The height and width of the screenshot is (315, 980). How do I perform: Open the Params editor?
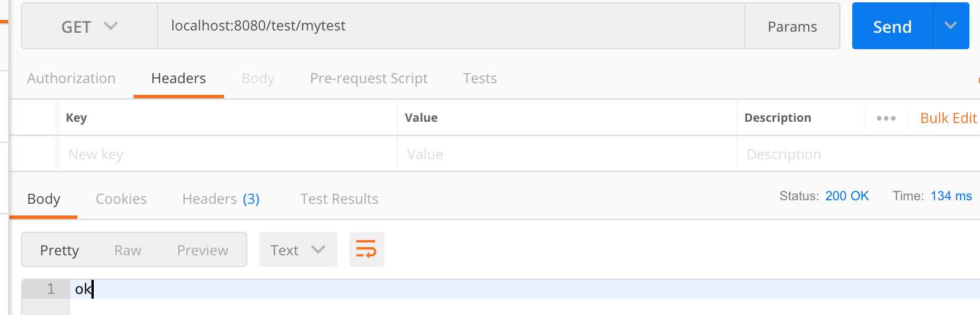pos(792,26)
